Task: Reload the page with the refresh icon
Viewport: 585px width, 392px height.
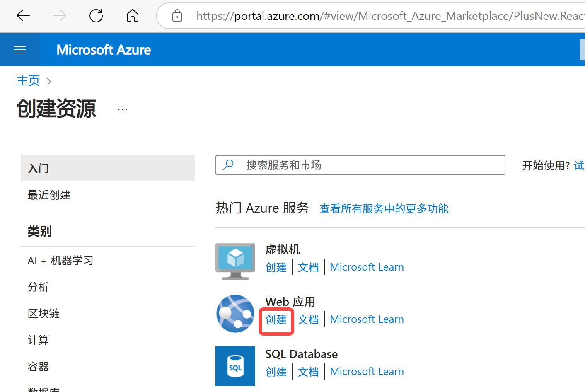Action: (x=96, y=16)
